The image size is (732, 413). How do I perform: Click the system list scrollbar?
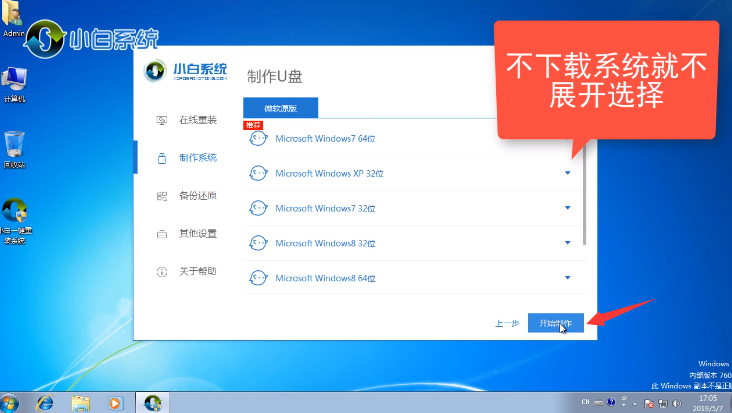click(x=584, y=194)
